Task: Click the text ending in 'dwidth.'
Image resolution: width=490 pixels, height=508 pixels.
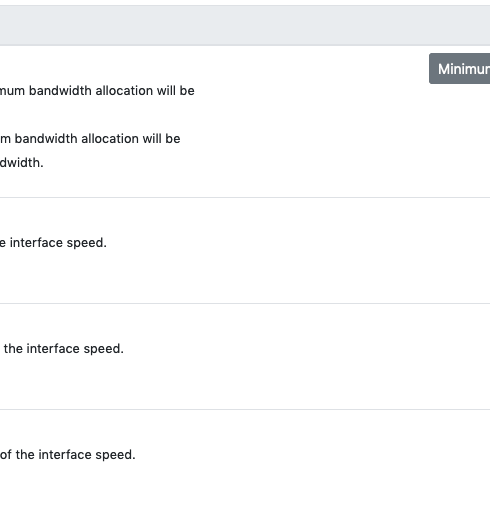Action: pyautogui.click(x=22, y=163)
